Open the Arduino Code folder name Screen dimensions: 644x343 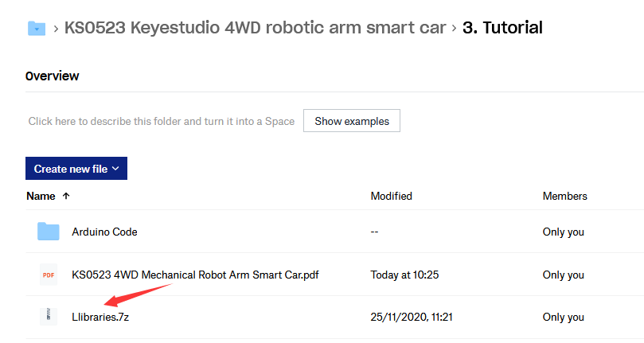tap(104, 232)
